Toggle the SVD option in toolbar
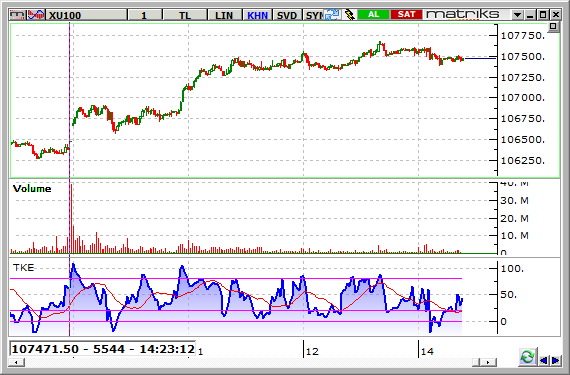The image size is (570, 375). (287, 15)
